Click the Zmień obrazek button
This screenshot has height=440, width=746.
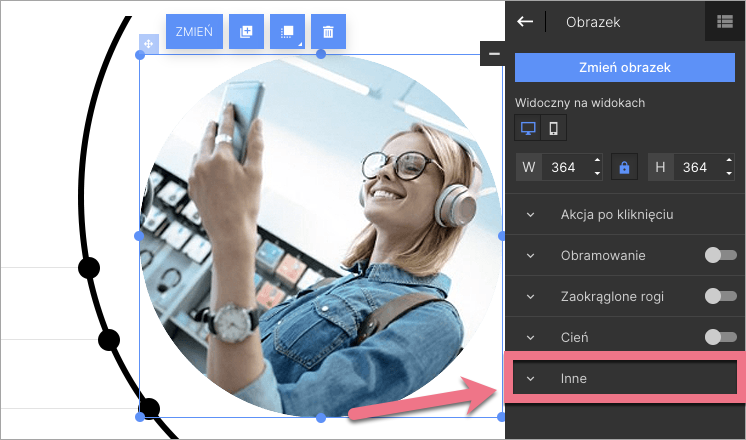coord(624,68)
